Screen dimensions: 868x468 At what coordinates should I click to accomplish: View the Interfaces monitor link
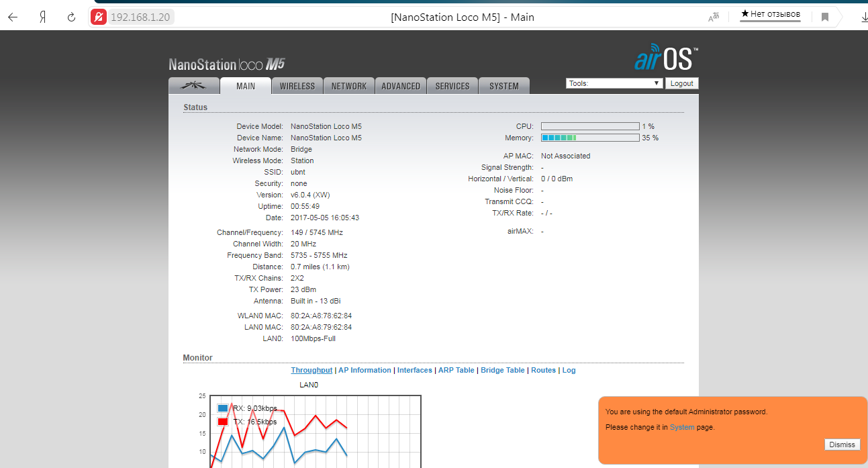pos(415,370)
